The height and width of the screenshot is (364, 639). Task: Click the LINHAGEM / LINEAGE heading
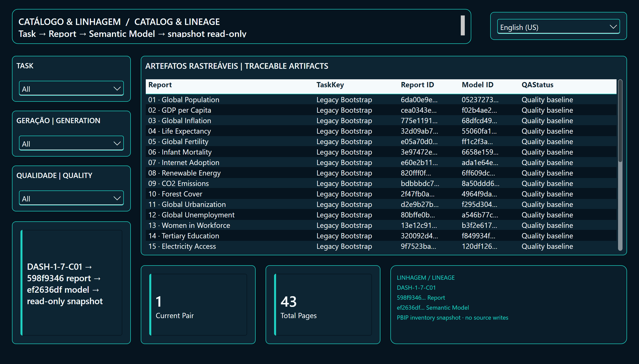click(426, 278)
